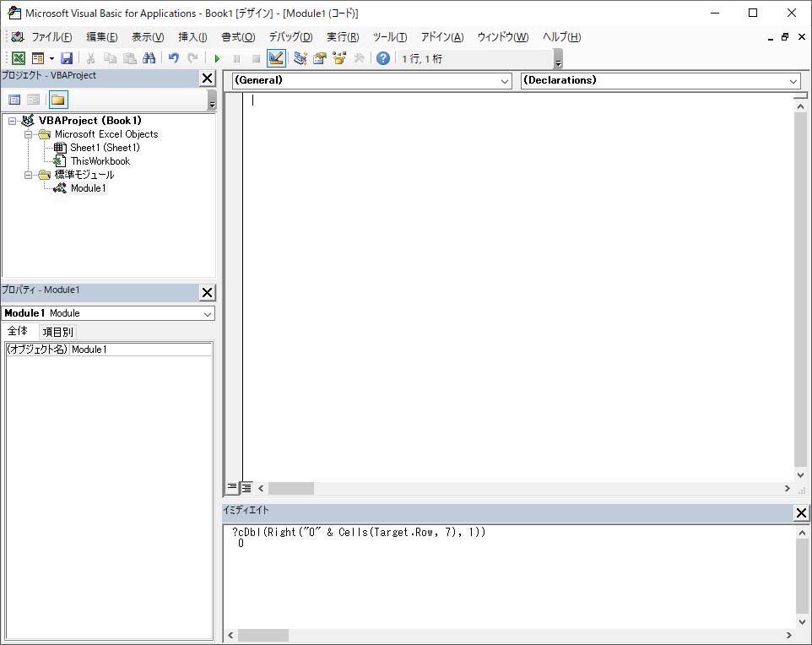Open the (General) object dropdown

(505, 81)
